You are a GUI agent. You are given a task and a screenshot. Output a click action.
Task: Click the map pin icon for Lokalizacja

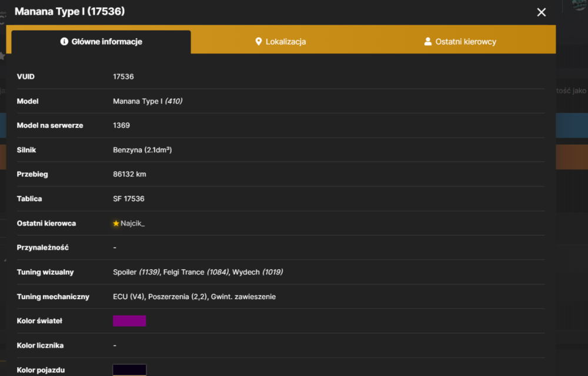point(258,42)
